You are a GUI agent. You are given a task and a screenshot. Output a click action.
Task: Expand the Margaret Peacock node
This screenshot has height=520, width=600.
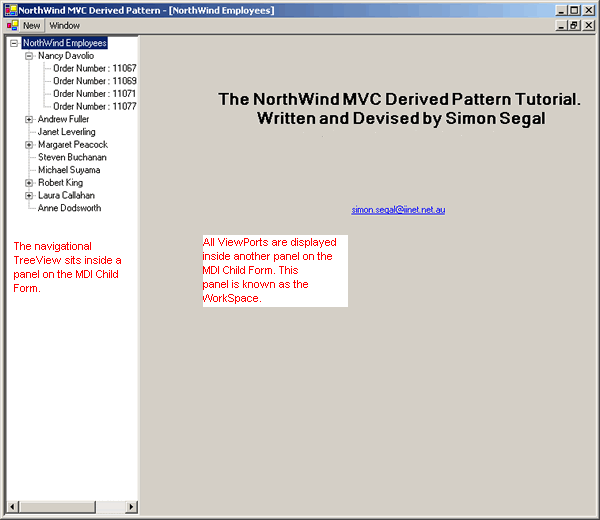pos(29,145)
